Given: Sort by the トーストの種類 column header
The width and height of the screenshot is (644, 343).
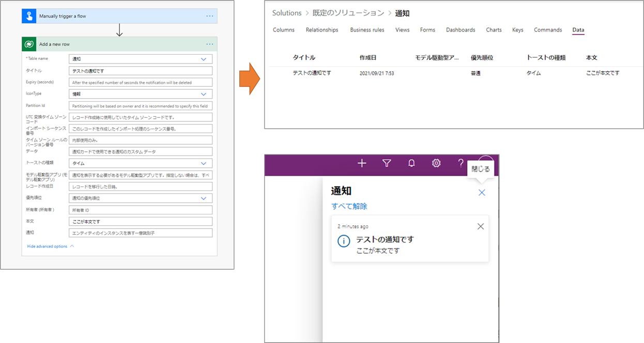Looking at the screenshot, I should point(546,58).
